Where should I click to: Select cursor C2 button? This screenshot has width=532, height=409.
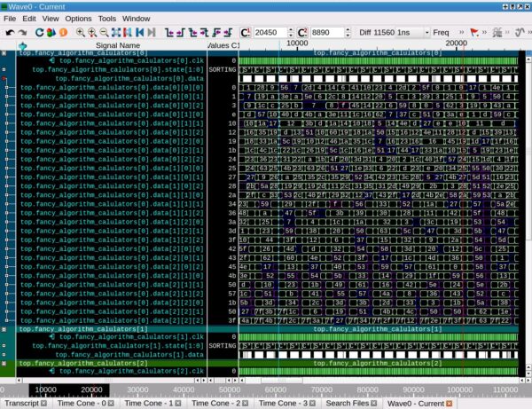(302, 33)
